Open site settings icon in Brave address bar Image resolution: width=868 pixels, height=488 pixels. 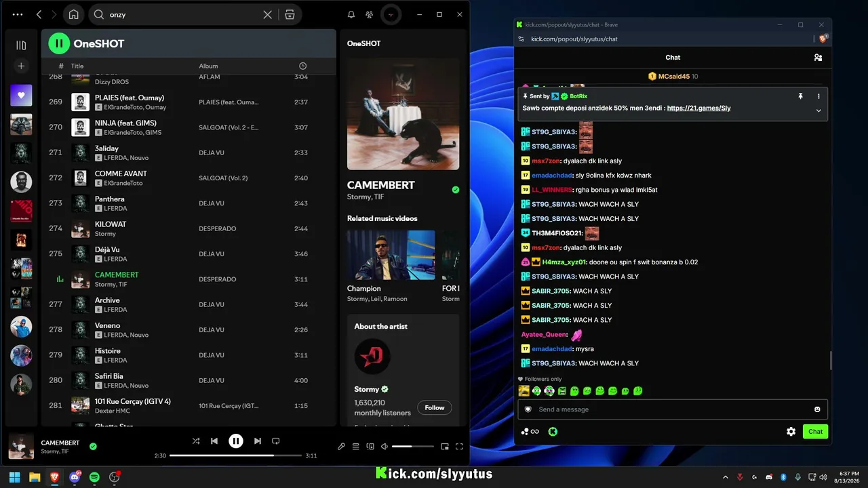pyautogui.click(x=521, y=39)
